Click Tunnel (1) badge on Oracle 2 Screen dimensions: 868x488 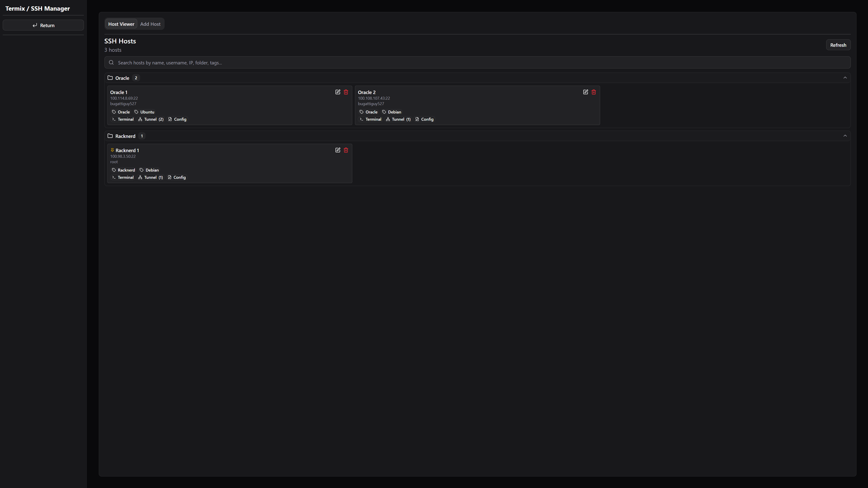[x=398, y=119]
